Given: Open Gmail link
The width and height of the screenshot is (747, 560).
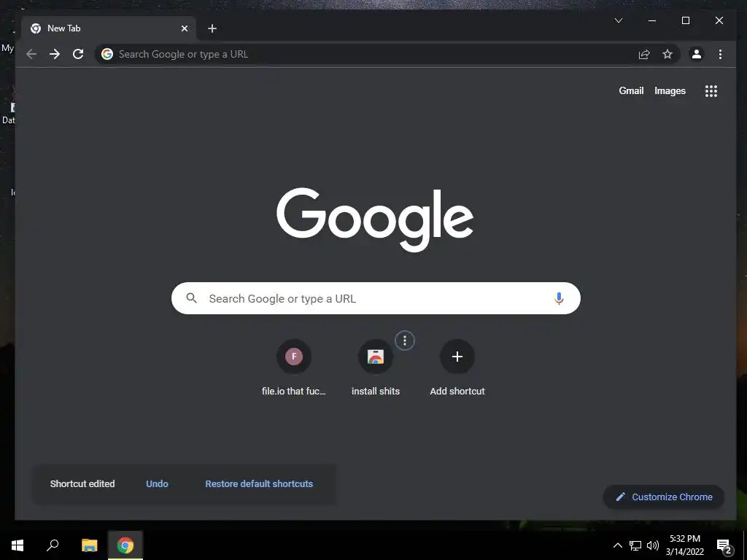Looking at the screenshot, I should pos(631,91).
